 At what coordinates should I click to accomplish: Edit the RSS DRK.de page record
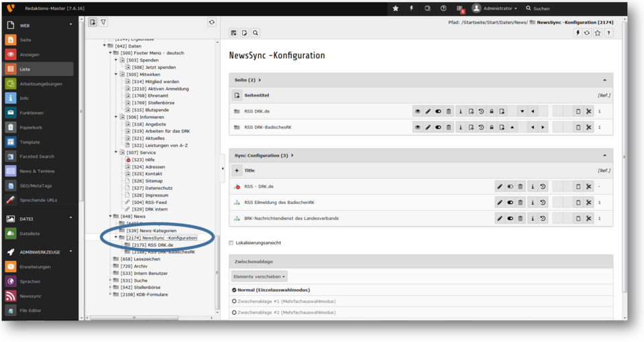coord(428,111)
